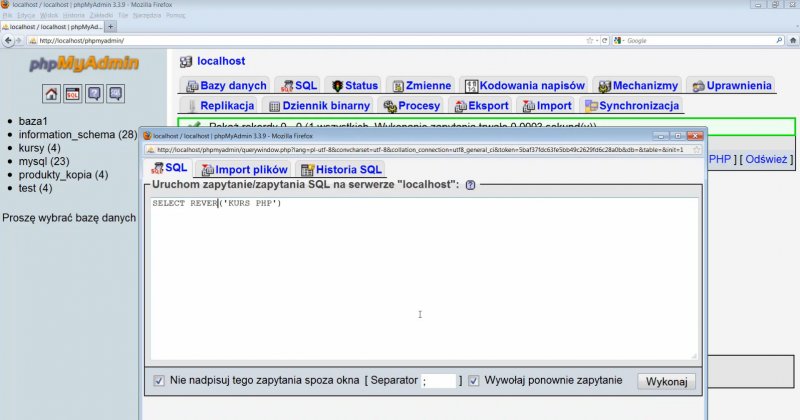800x420 pixels.
Task: Go to Uprawnienia privileges tab
Action: (730, 86)
